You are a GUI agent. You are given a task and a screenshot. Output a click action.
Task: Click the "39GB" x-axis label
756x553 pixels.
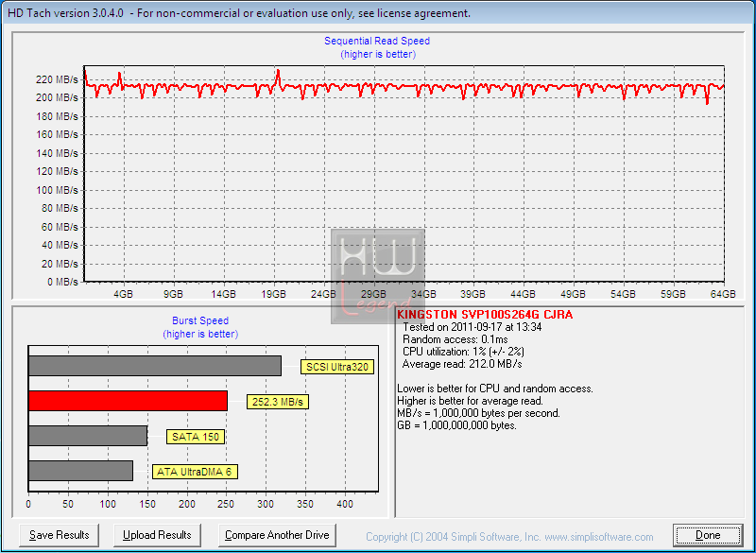[473, 294]
